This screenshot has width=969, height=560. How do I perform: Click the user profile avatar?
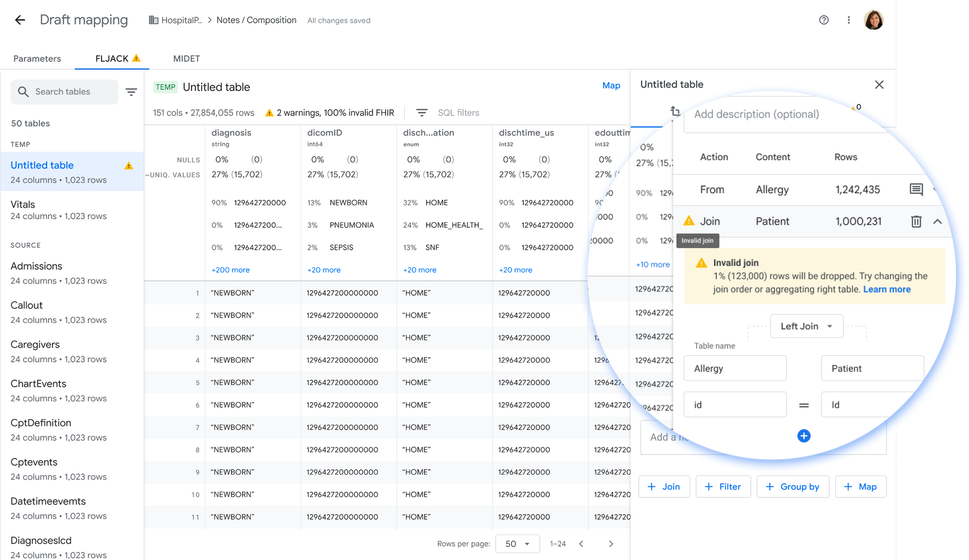click(x=873, y=20)
